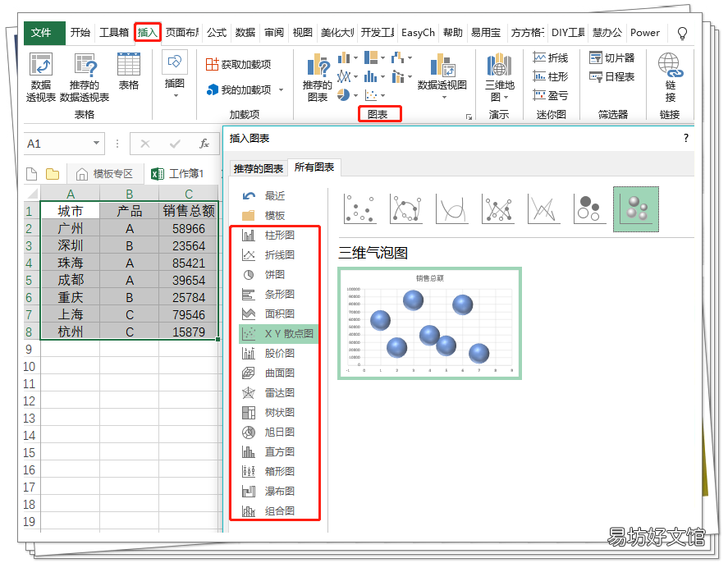
Task: Select the 3-D bubble chart subtype
Action: click(636, 208)
